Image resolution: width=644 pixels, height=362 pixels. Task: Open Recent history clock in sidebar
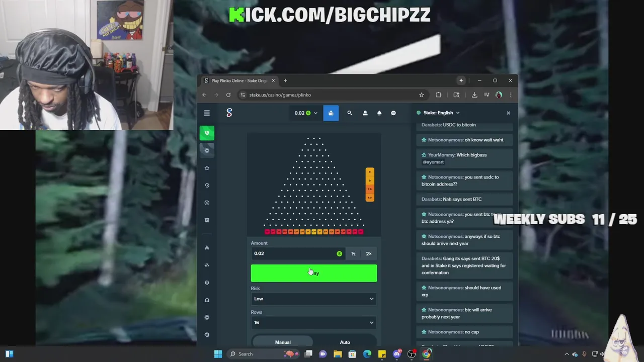click(207, 186)
